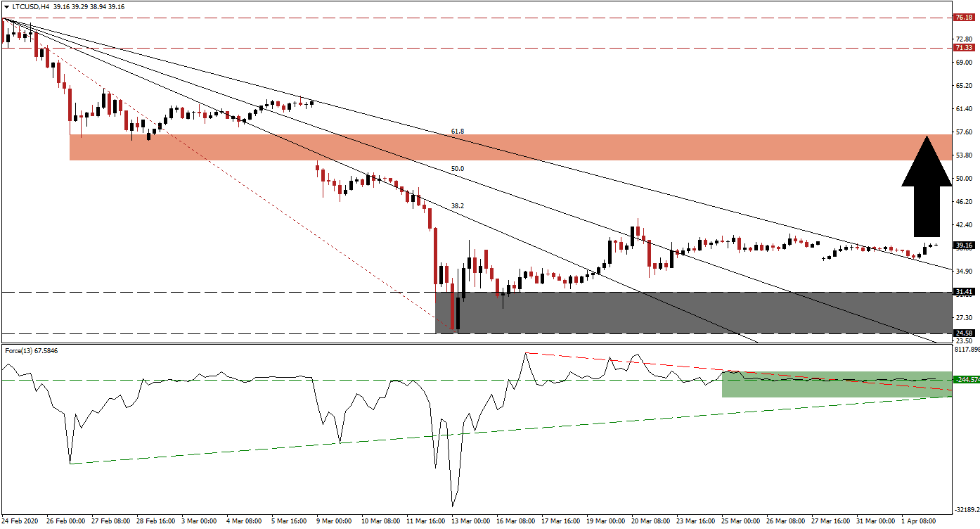
Task: Click the LTCUSD,H4 chart title text
Action: pos(31,6)
